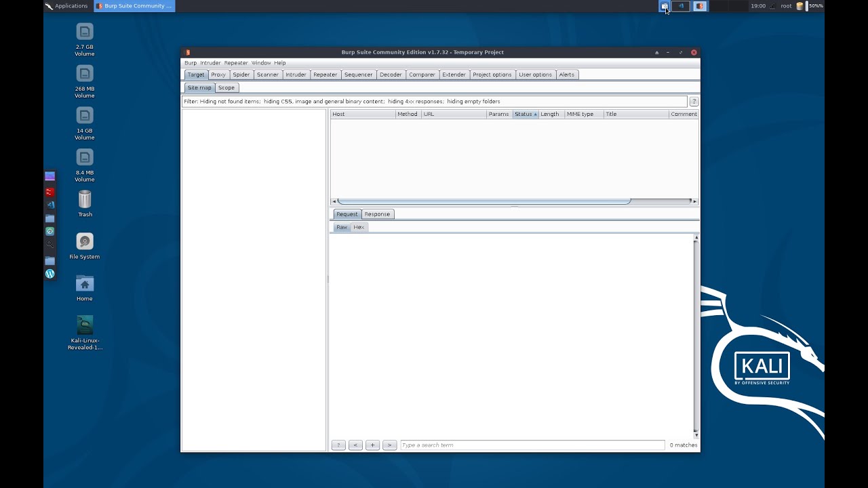The height and width of the screenshot is (488, 868).
Task: Open Home folder on desktop
Action: click(x=85, y=288)
